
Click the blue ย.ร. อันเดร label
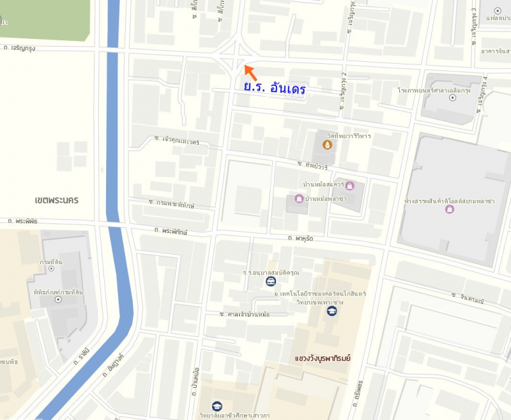tap(275, 88)
